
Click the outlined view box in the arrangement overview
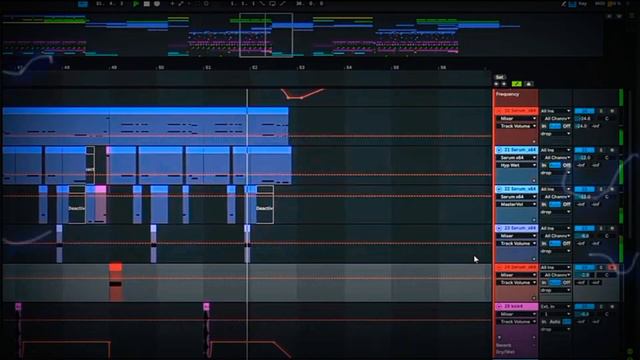click(x=266, y=35)
